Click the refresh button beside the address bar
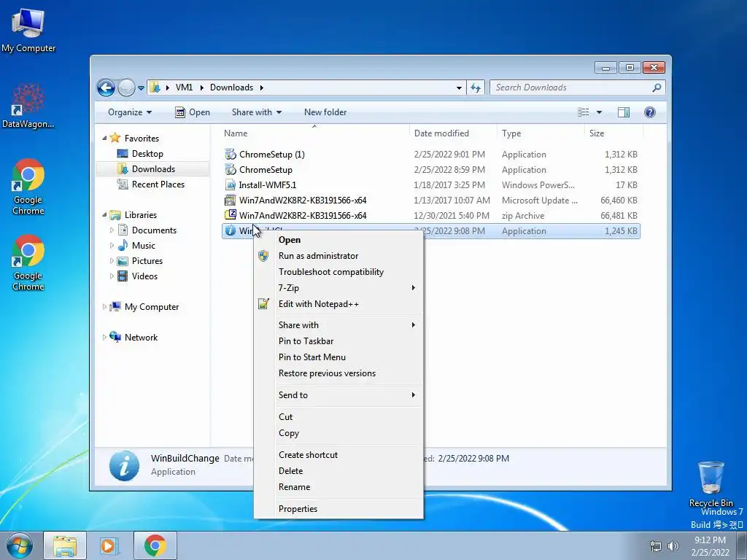 coord(476,87)
